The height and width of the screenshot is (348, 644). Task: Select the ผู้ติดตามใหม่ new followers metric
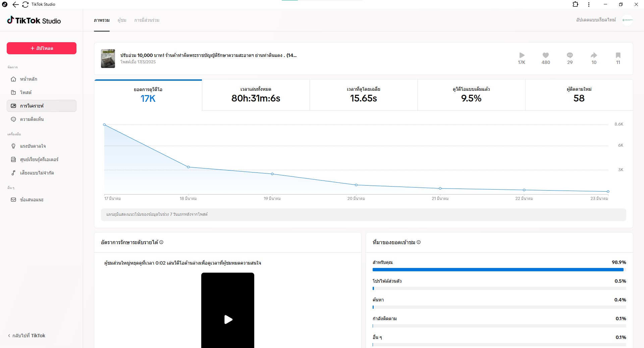point(579,95)
